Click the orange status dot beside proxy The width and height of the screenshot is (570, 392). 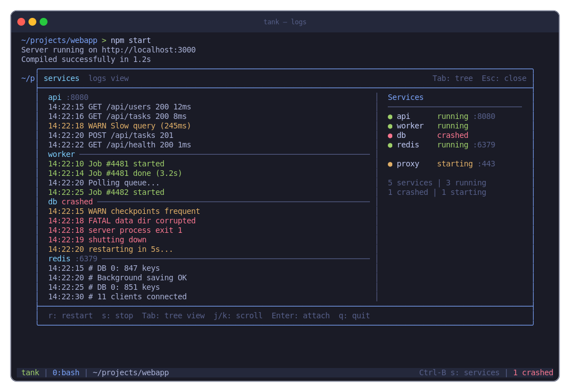click(x=390, y=164)
